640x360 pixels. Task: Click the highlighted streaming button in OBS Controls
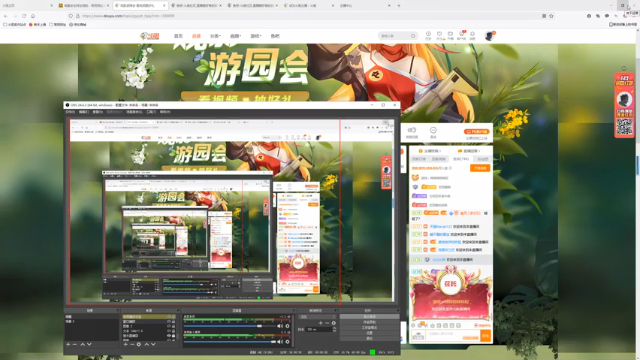(369, 316)
